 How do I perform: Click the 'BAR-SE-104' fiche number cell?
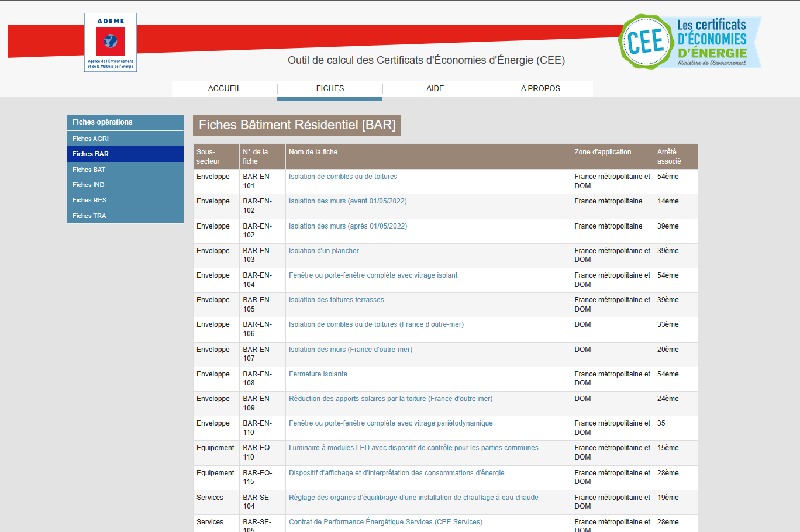263,502
